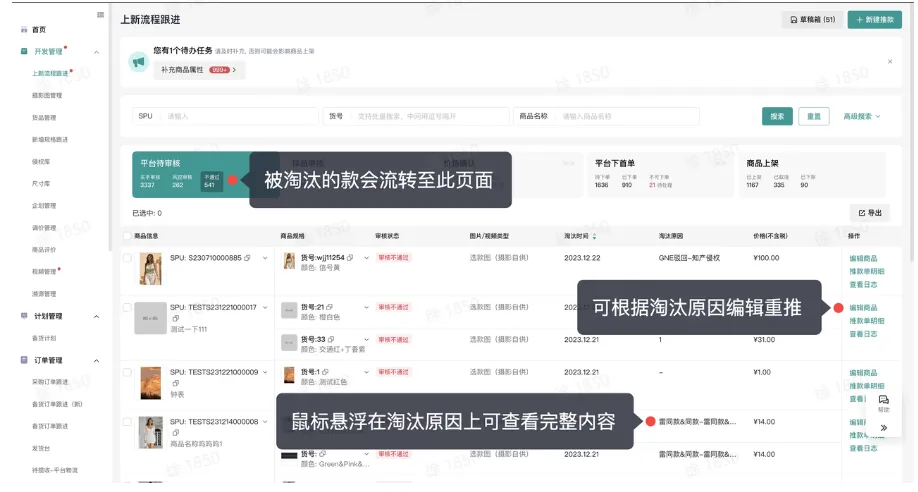Image resolution: width=918 pixels, height=492 pixels.
Task: Expand the 货号:33 spec chevron
Action: pos(366,339)
